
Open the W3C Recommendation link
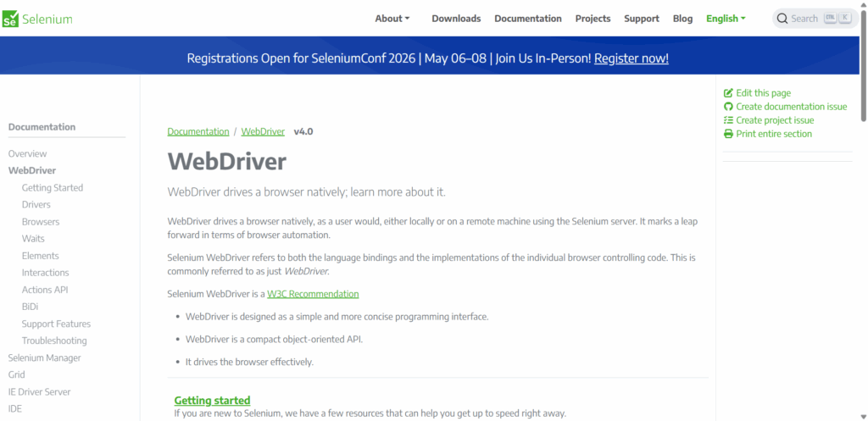[313, 294]
